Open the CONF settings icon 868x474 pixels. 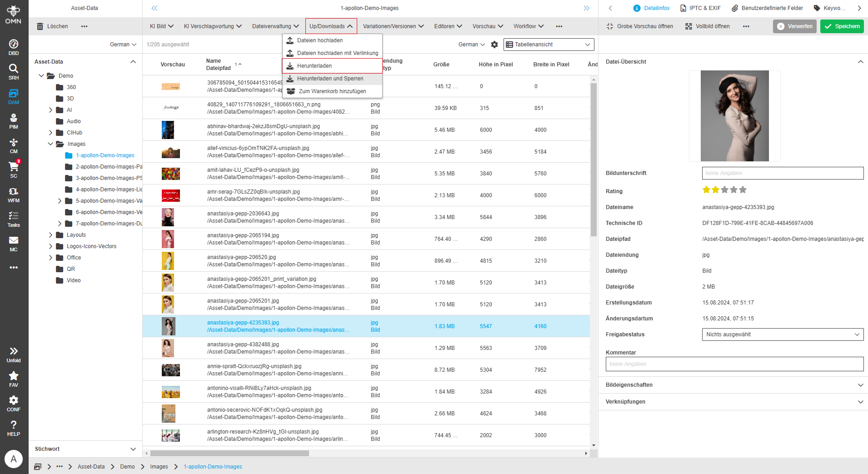click(14, 403)
